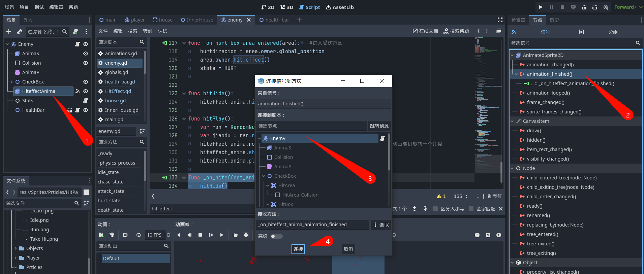Make script editor floating window
Viewport: 644px width, 274px height.
pyautogui.click(x=499, y=31)
